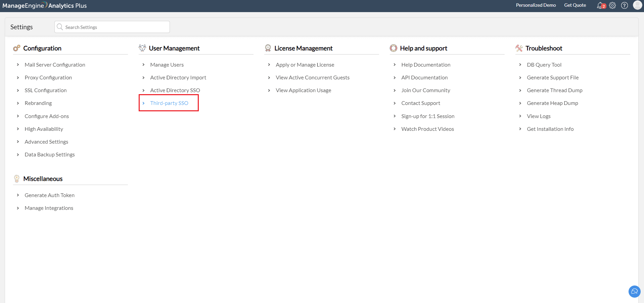Click the License Management ribbon icon
The image size is (644, 303).
(x=268, y=48)
